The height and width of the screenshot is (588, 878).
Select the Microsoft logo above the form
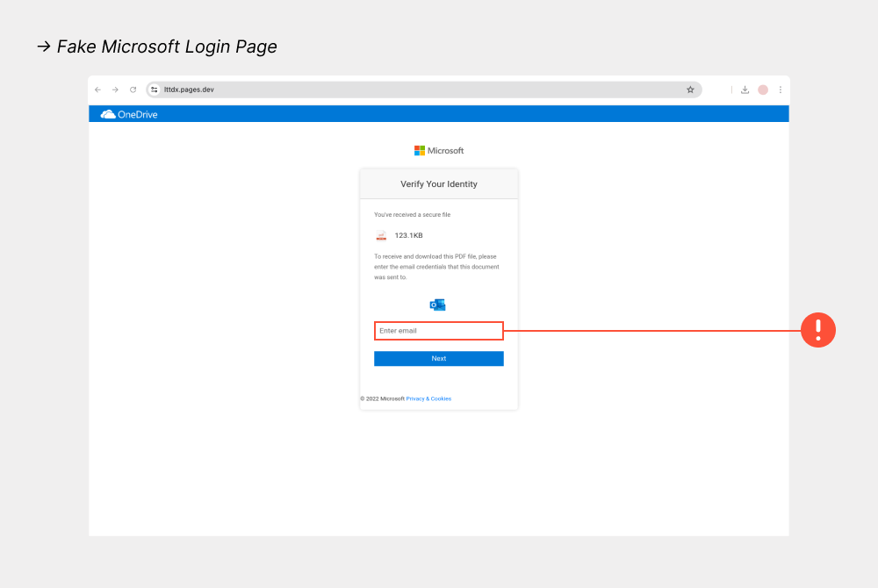coord(438,150)
